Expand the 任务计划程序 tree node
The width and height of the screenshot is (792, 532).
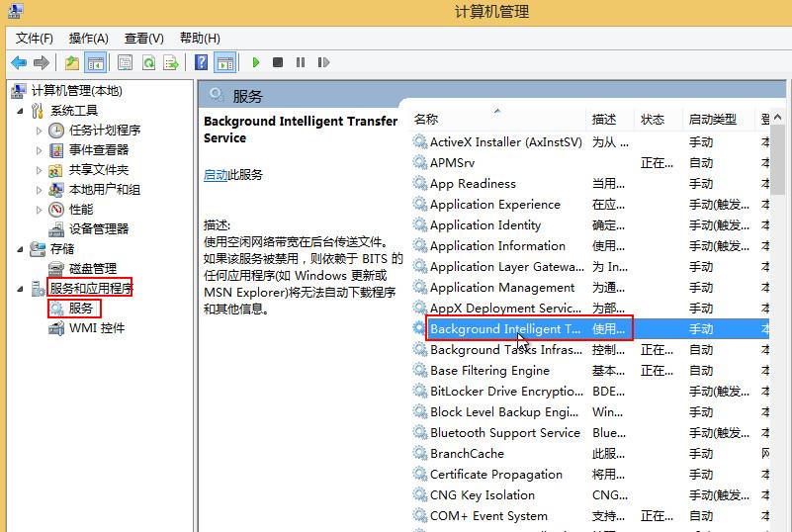(40, 131)
